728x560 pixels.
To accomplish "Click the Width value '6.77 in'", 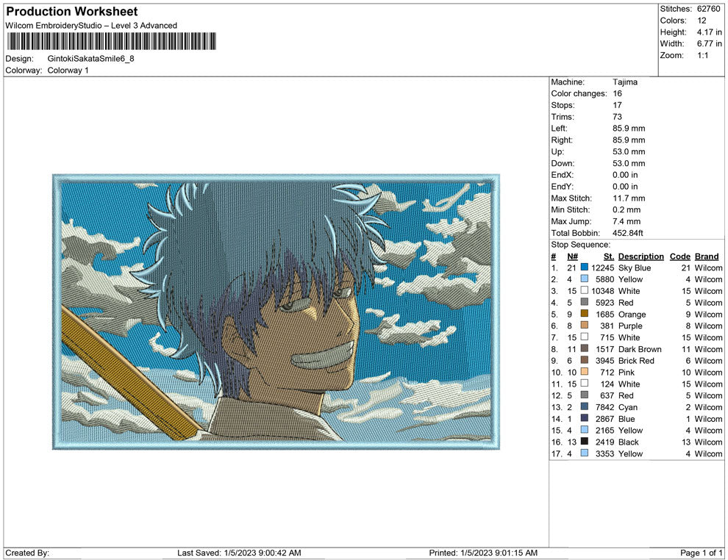I will 709,43.
